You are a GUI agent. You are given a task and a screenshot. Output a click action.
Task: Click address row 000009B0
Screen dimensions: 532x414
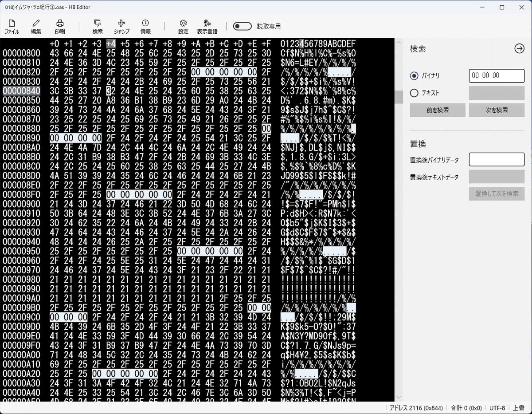coord(21,308)
